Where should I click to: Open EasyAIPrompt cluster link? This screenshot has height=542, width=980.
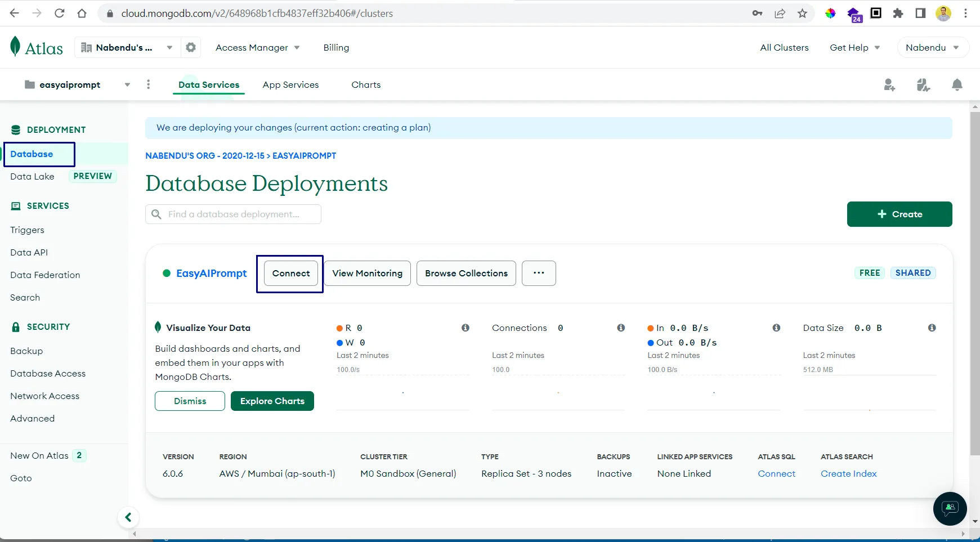coord(211,273)
